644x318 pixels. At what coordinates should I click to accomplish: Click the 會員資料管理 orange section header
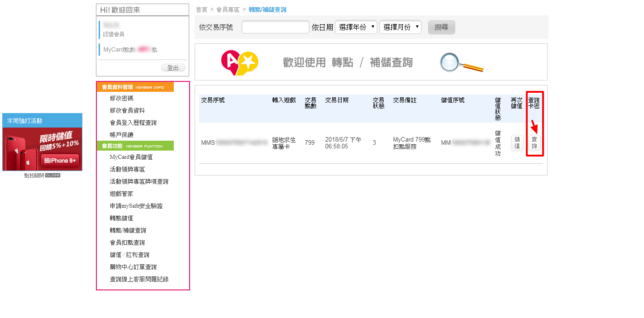point(135,87)
